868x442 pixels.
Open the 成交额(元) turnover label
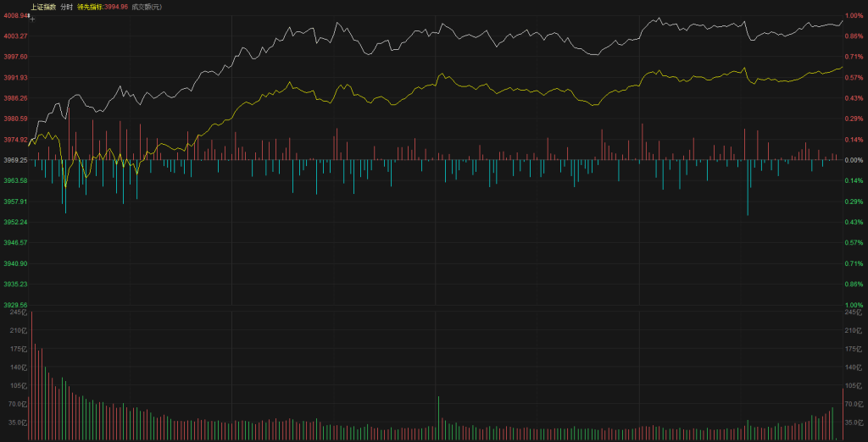pyautogui.click(x=147, y=7)
